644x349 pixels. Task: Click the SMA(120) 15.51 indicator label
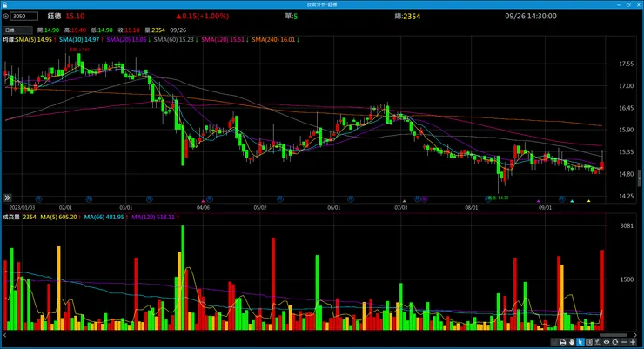click(x=225, y=40)
